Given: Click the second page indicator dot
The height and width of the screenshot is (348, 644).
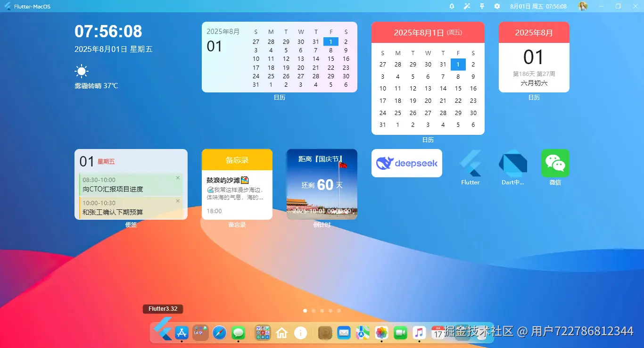Looking at the screenshot, I should click(314, 311).
